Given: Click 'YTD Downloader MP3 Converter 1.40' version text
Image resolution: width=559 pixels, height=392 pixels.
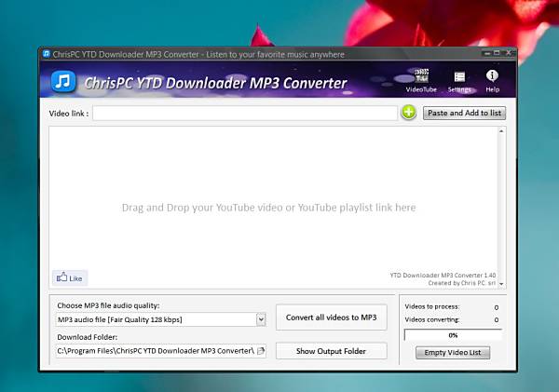Looking at the screenshot, I should (443, 275).
